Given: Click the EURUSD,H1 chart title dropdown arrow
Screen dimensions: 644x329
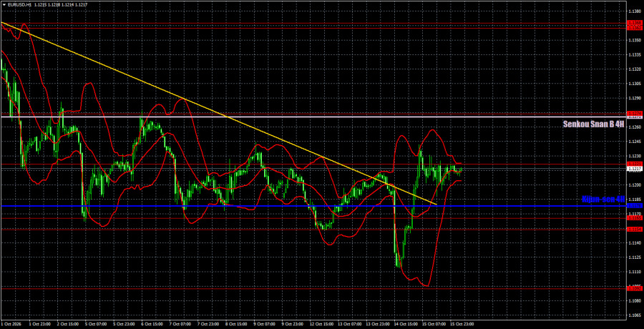Looking at the screenshot, I should coord(4,4).
